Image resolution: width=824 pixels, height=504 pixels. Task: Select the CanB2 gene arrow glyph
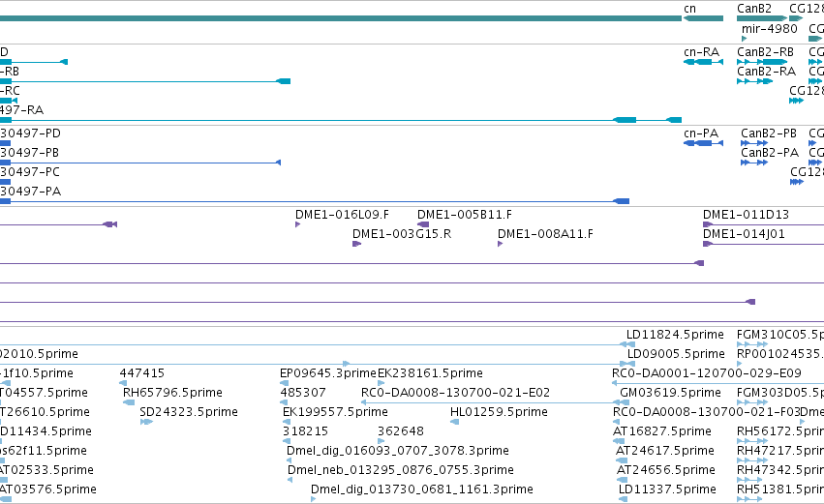[x=762, y=19]
